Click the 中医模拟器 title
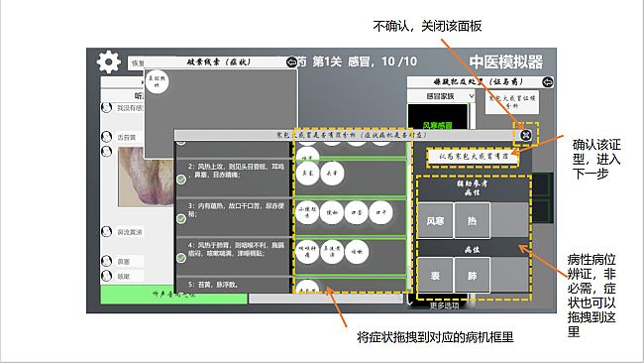This screenshot has height=363, width=644. tap(506, 62)
